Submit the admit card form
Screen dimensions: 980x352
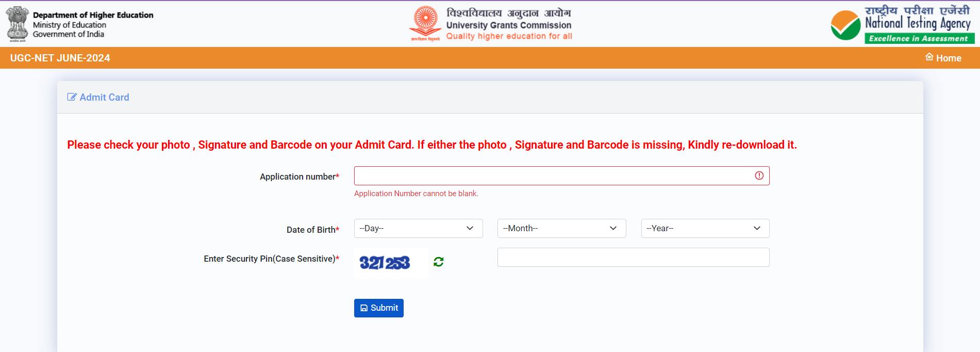(x=379, y=308)
